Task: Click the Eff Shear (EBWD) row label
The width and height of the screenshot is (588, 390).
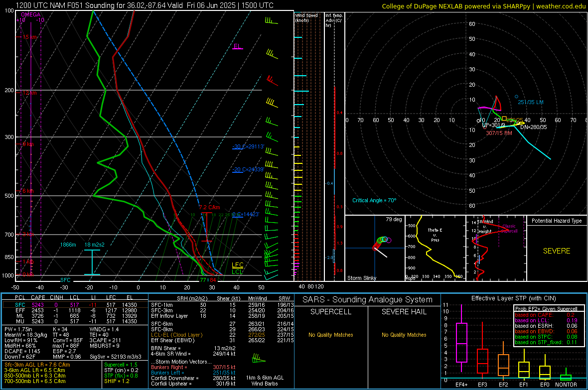Action: coord(173,341)
